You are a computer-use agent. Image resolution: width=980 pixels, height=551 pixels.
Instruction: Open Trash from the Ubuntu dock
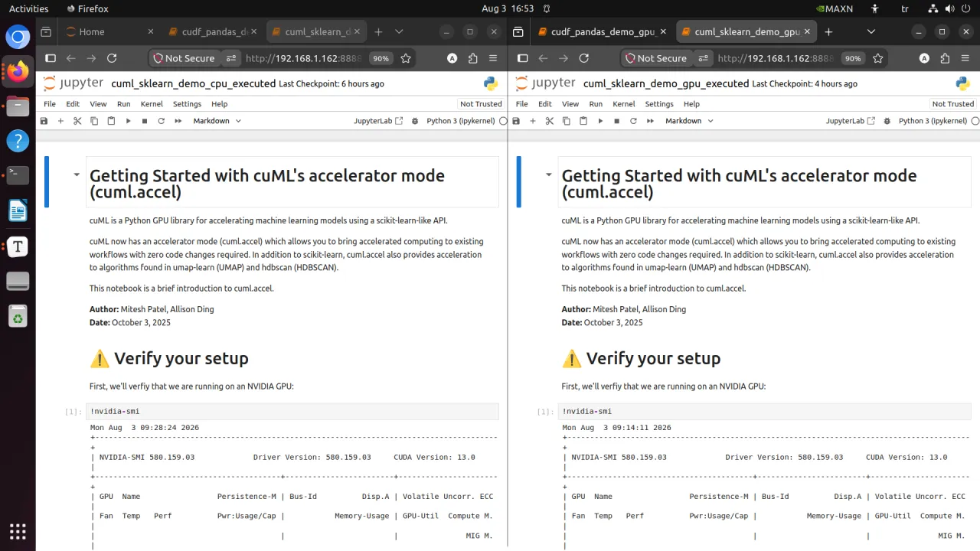coord(18,316)
